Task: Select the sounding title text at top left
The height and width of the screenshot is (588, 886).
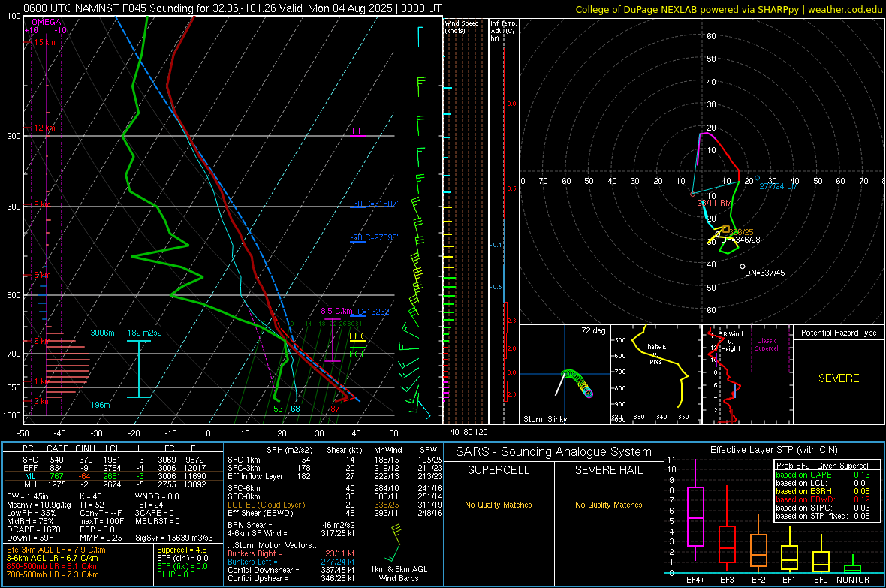Action: (x=233, y=8)
